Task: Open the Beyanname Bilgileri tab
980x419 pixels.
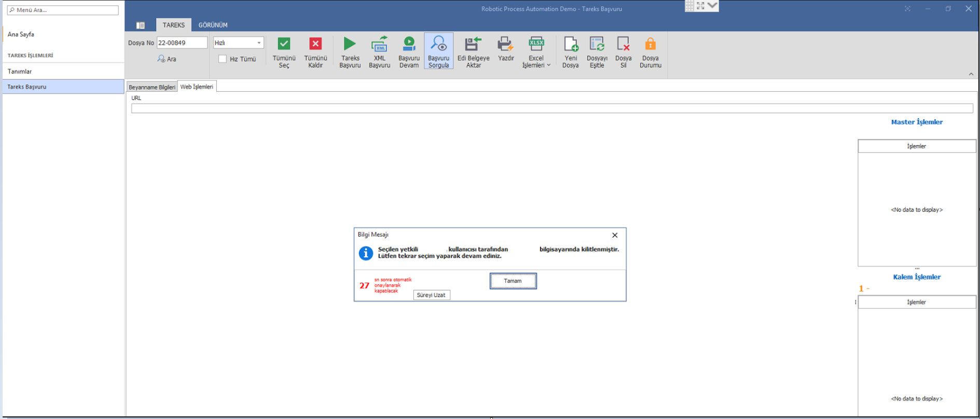Action: click(151, 87)
